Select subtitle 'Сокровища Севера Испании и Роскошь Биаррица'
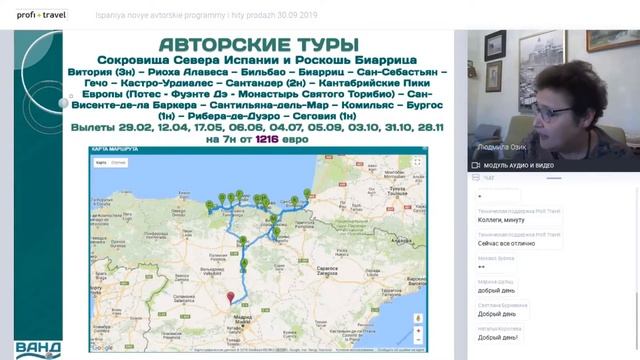 point(257,60)
